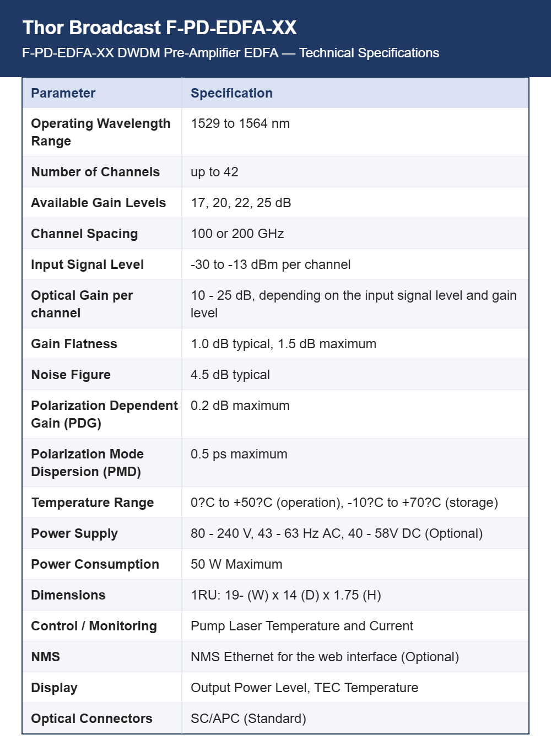Screen dimensions: 551x756
Task: Select the NMS Ethernet web interface text
Action: click(x=325, y=657)
